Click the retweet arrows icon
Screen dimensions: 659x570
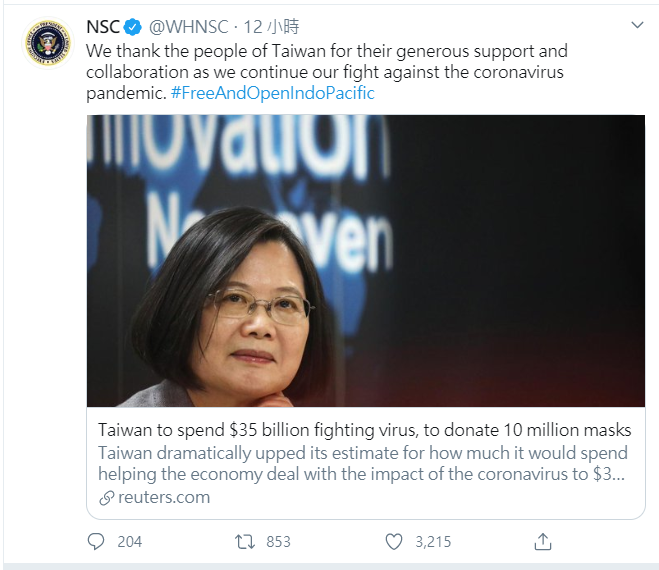coord(245,541)
